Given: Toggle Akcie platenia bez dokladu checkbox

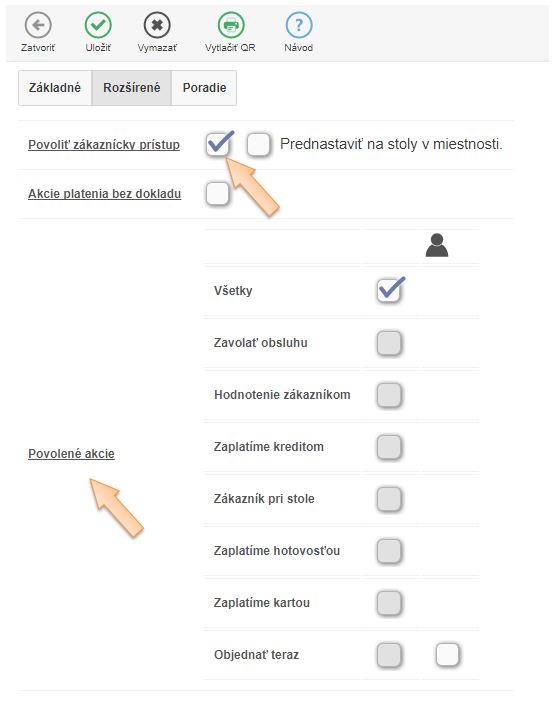Looking at the screenshot, I should (x=218, y=194).
